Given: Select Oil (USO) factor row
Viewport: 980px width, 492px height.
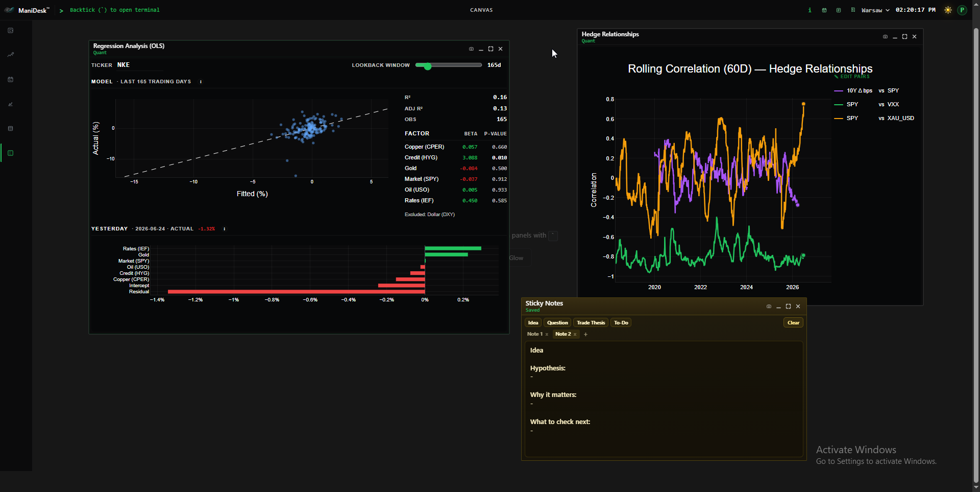Looking at the screenshot, I should pyautogui.click(x=455, y=190).
